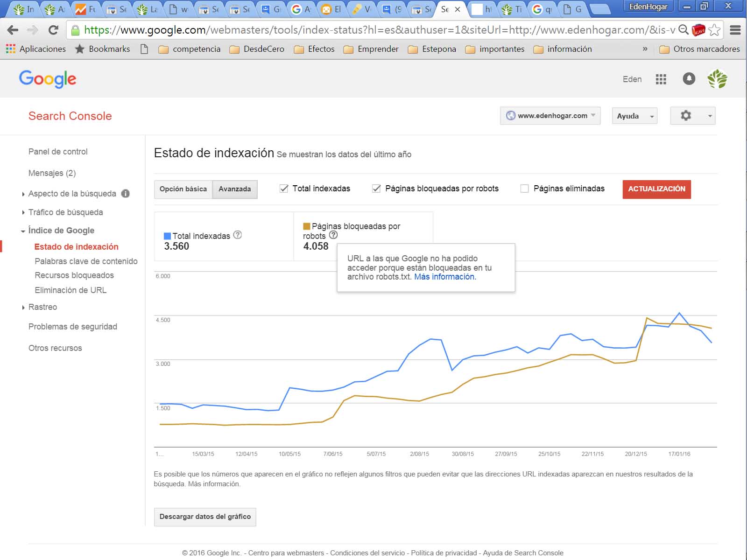Uncheck the Total indexadas checkbox
Viewport: 747px width, 560px height.
click(284, 189)
